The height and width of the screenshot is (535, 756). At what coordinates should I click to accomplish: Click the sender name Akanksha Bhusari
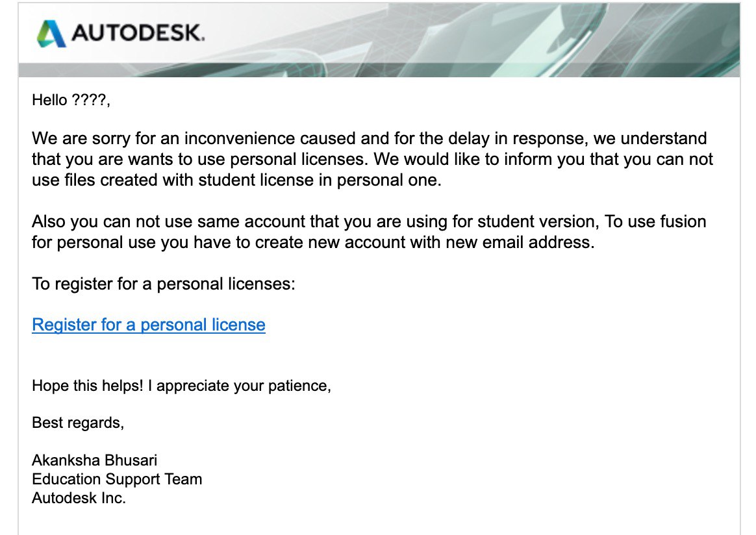[95, 460]
